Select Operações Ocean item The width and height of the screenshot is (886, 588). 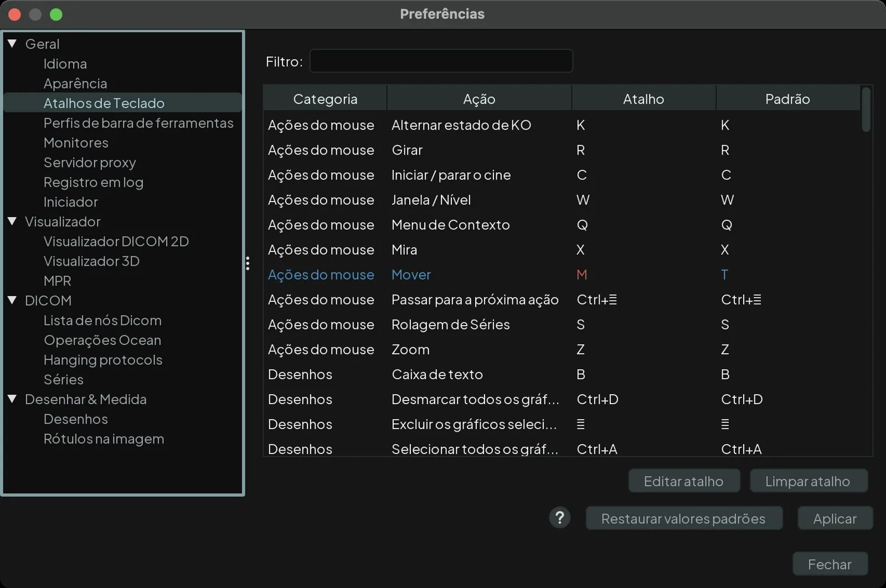click(x=102, y=340)
